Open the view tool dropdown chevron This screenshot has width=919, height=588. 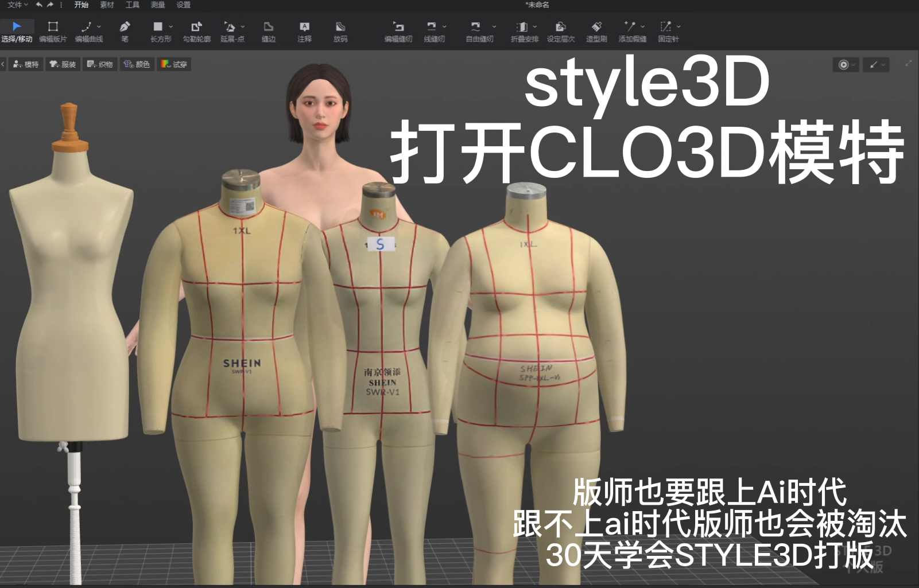pyautogui.click(x=883, y=65)
